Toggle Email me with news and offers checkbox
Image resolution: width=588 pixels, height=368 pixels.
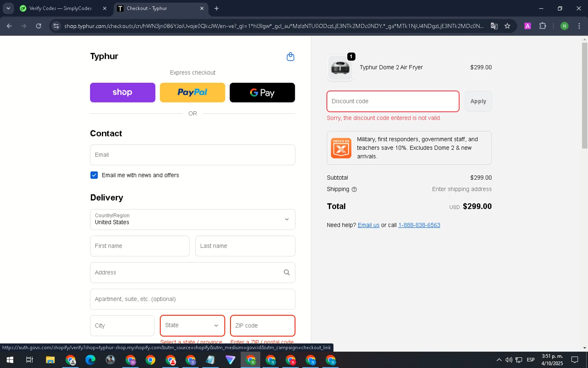94,175
